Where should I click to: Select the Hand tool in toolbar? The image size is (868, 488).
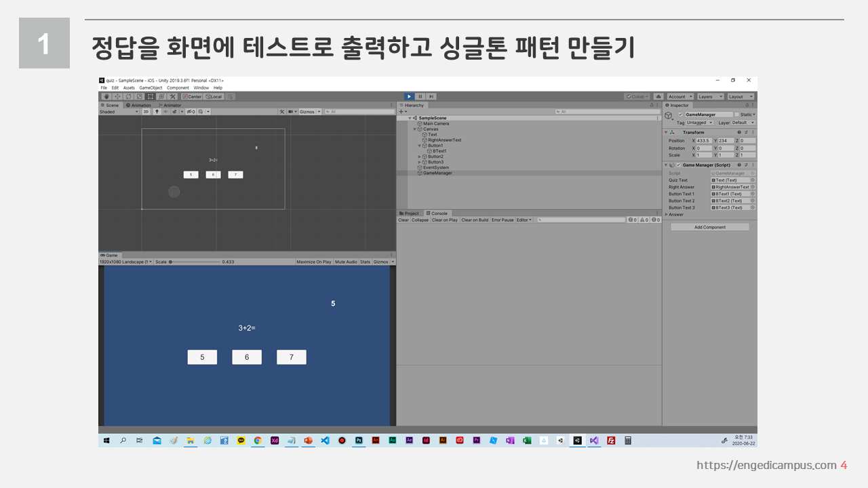tap(106, 96)
